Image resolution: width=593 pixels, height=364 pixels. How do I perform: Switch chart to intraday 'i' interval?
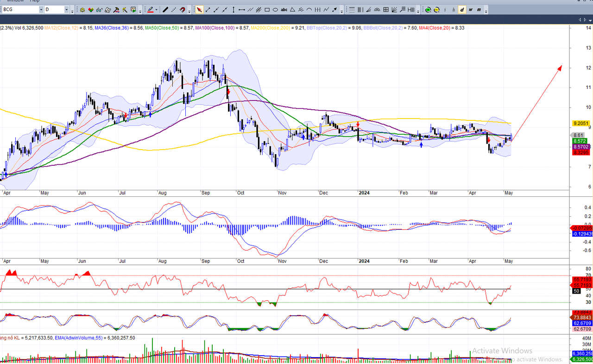coord(445,10)
